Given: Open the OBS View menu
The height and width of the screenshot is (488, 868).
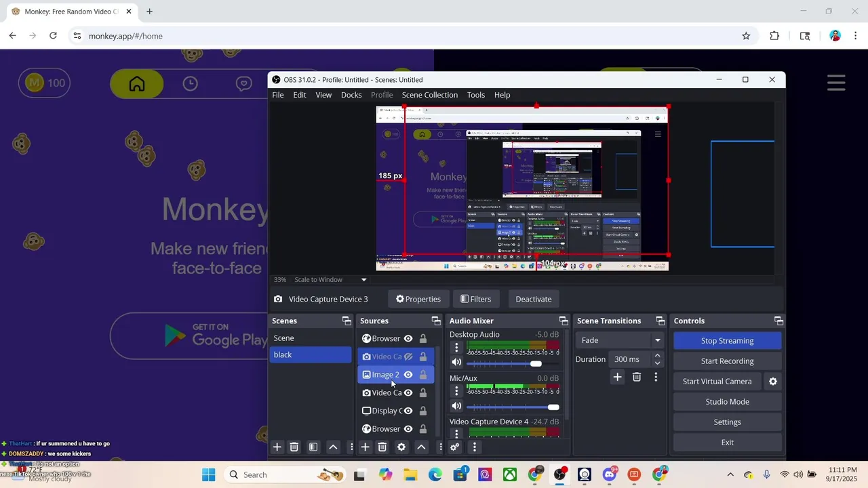Looking at the screenshot, I should point(323,95).
